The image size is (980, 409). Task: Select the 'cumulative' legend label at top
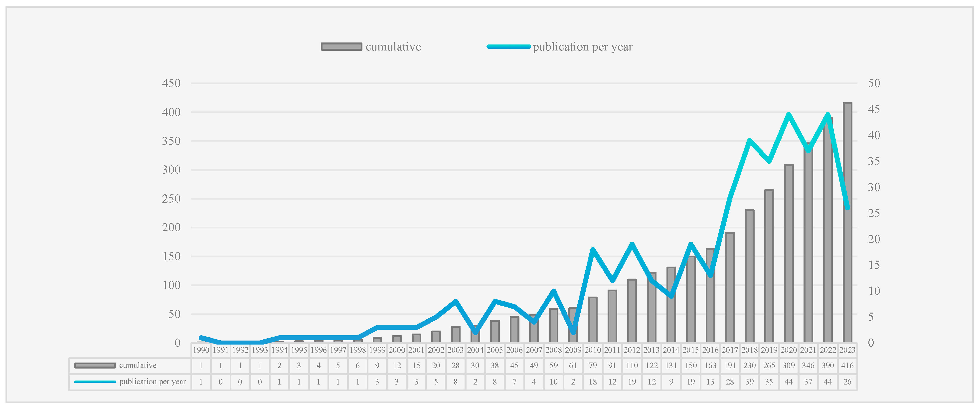[393, 47]
